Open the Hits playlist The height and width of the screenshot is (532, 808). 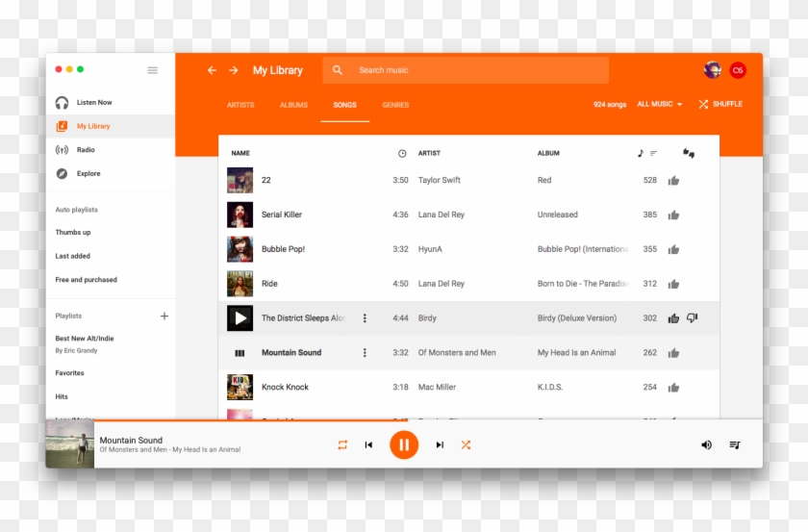point(62,397)
